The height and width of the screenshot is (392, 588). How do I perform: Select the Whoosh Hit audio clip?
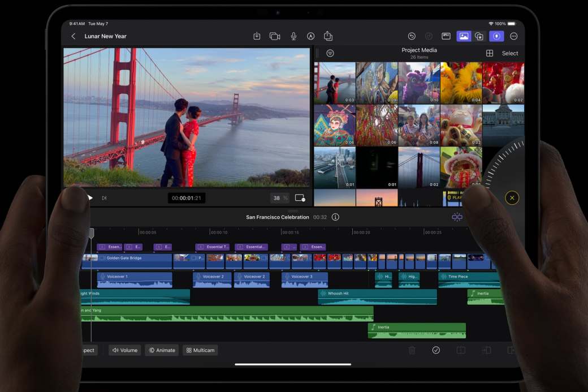pyautogui.click(x=377, y=297)
